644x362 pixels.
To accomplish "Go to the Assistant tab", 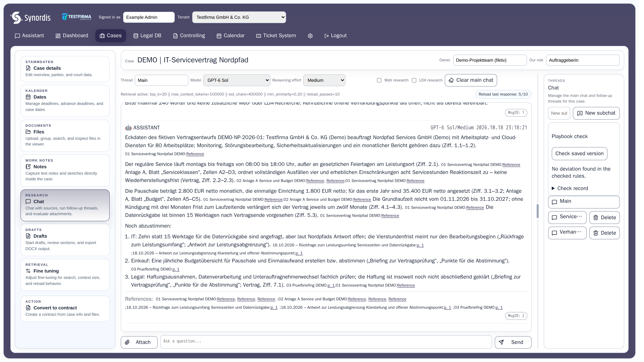I will 30,36.
